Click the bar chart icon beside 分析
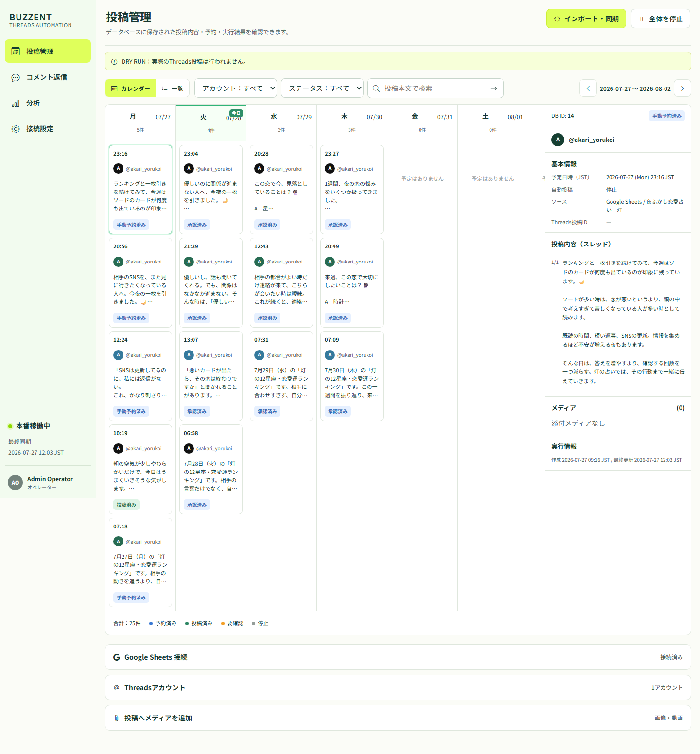The image size is (700, 754). [x=16, y=103]
